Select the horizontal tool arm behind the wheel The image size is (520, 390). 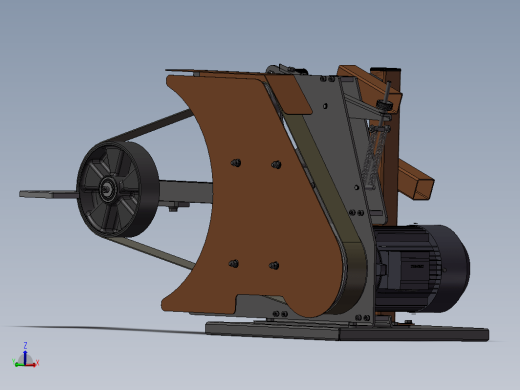point(185,192)
